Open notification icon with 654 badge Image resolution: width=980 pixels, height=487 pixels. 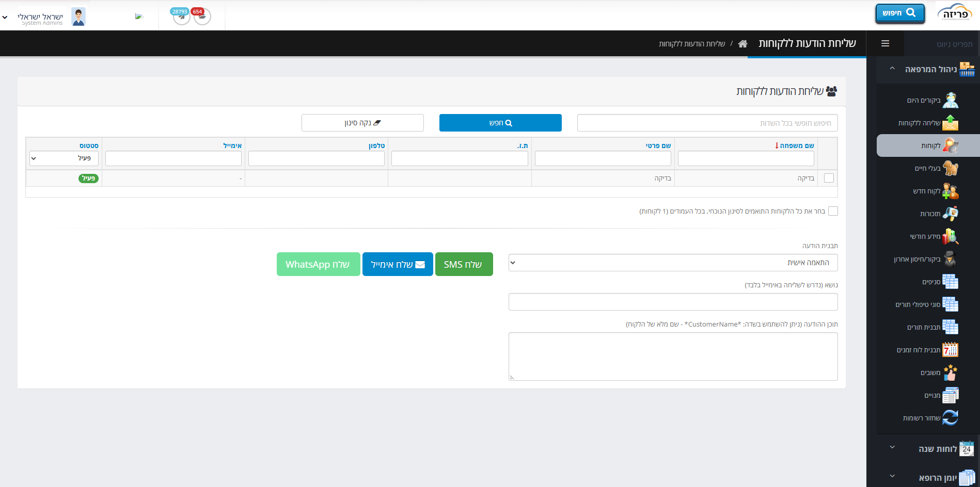click(202, 17)
